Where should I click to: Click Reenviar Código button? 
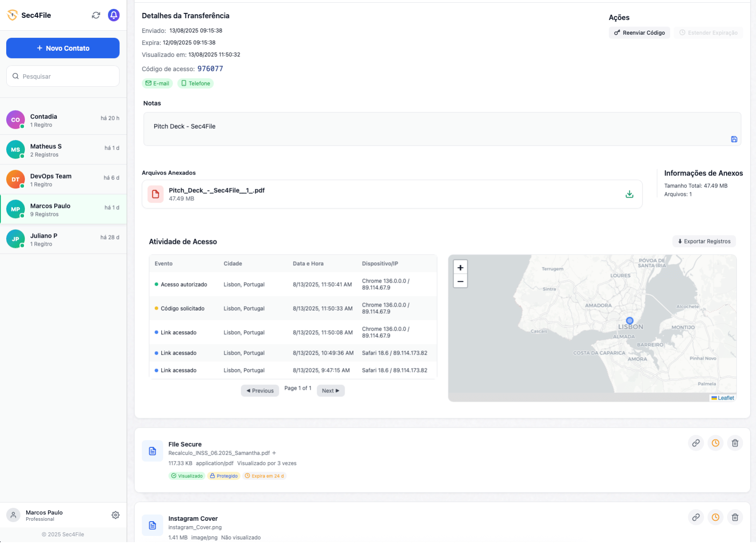point(639,32)
